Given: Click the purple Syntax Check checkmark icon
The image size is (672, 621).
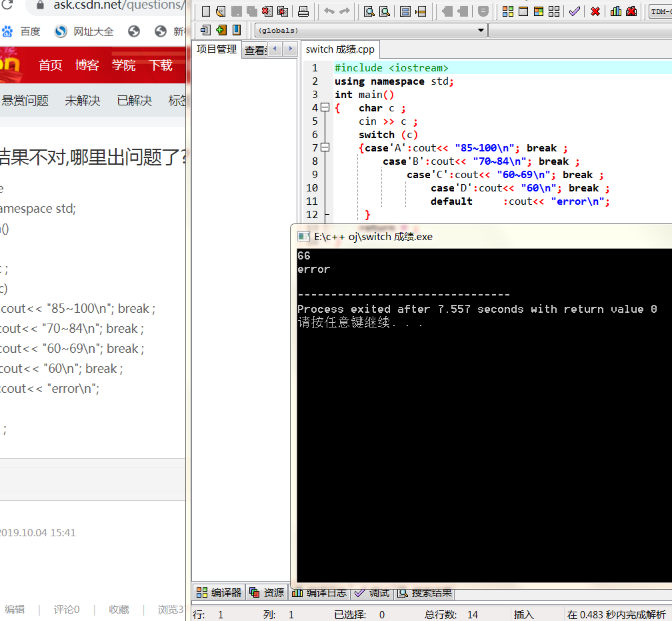Looking at the screenshot, I should [574, 11].
